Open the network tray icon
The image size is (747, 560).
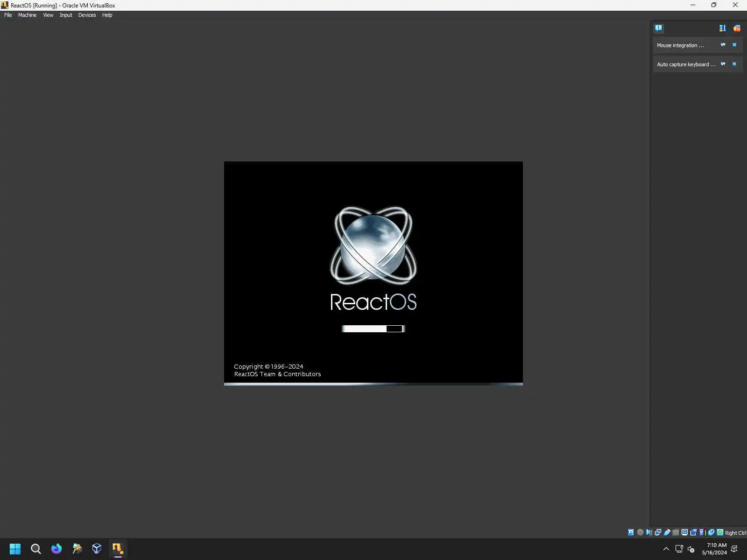point(679,549)
